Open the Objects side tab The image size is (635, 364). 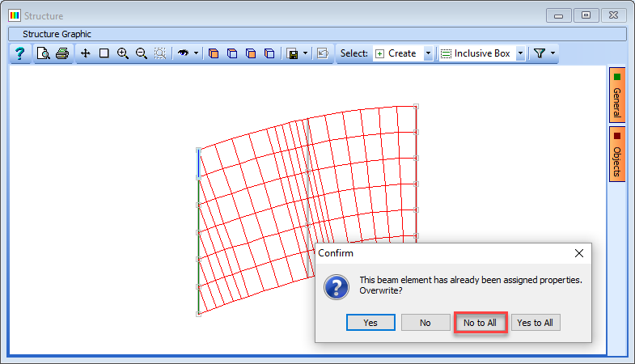click(x=616, y=154)
